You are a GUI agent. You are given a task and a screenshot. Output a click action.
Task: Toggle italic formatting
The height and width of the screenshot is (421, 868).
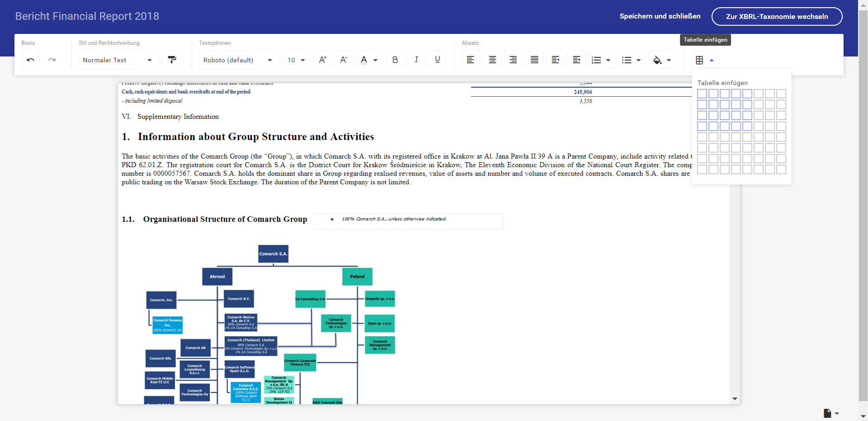click(416, 60)
